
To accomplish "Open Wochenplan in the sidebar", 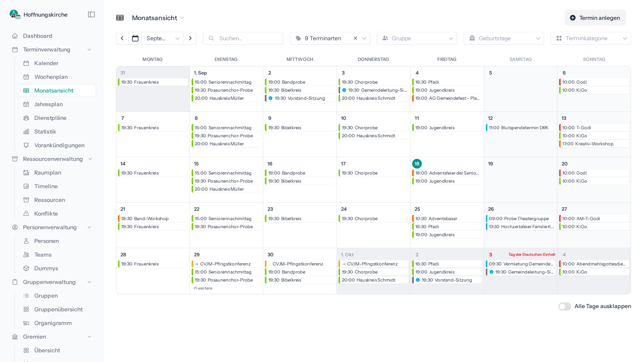I will (57, 77).
